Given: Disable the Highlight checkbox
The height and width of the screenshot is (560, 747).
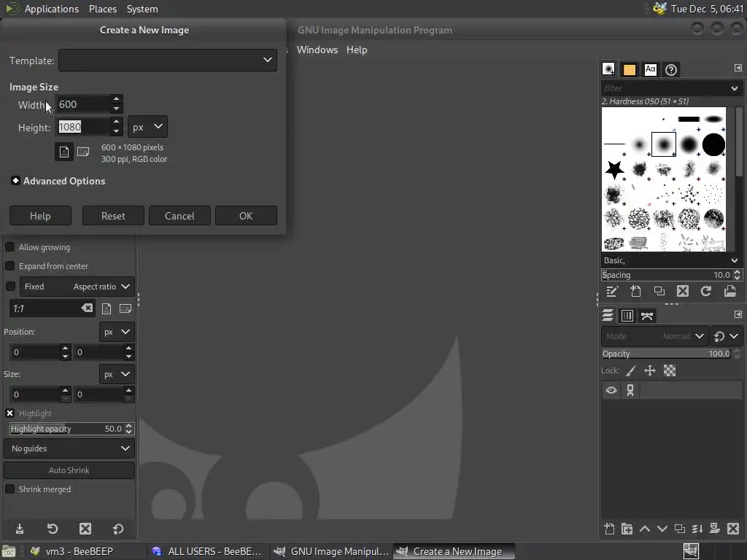Looking at the screenshot, I should [9, 413].
